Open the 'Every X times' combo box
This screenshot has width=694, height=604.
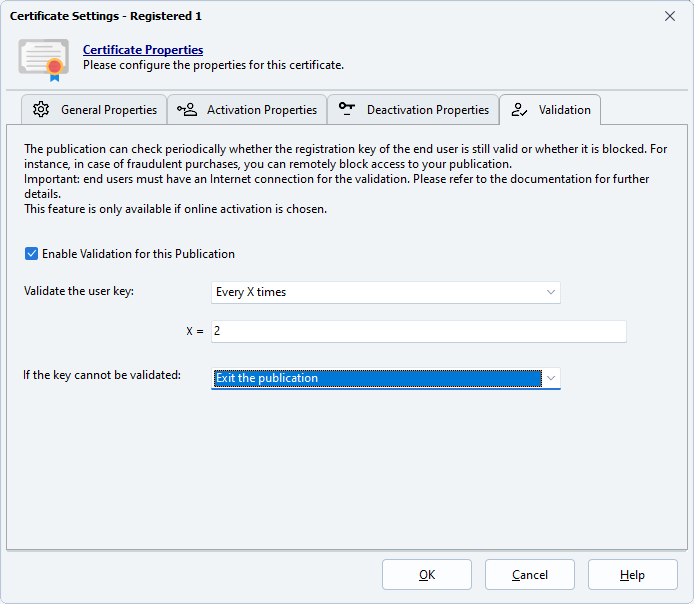pos(386,292)
